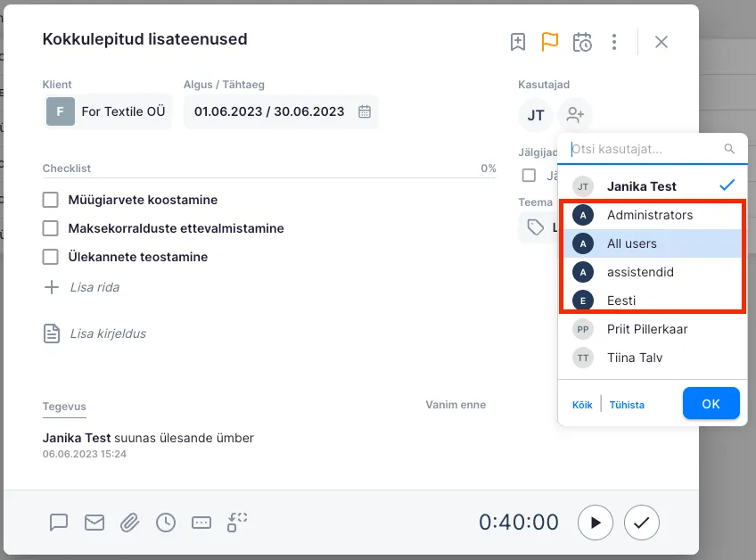The width and height of the screenshot is (756, 560).
Task: Open the three-dot more options menu
Action: (614, 42)
